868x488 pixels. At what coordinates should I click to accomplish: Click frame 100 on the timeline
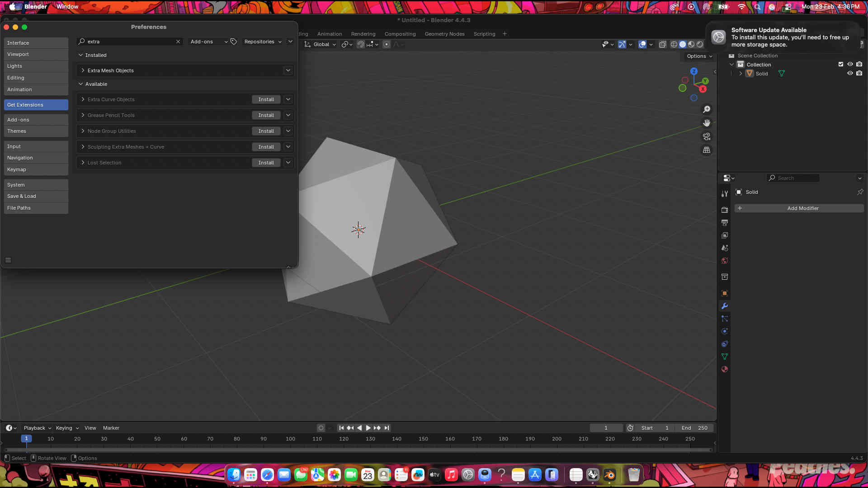point(290,439)
